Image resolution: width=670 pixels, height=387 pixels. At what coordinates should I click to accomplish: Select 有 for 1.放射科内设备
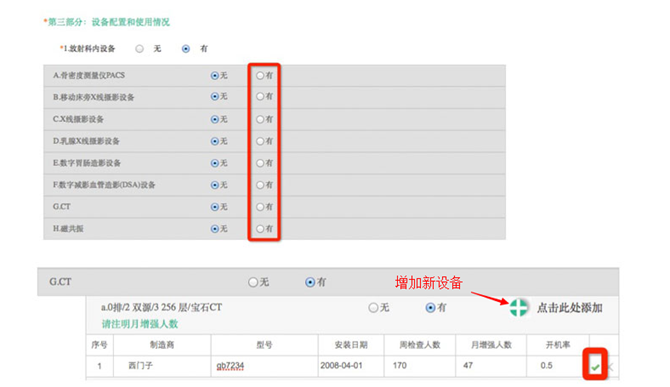click(186, 49)
